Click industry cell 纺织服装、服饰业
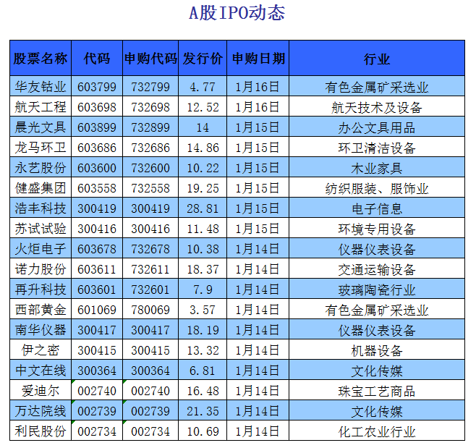The height and width of the screenshot is (448, 476). [377, 189]
